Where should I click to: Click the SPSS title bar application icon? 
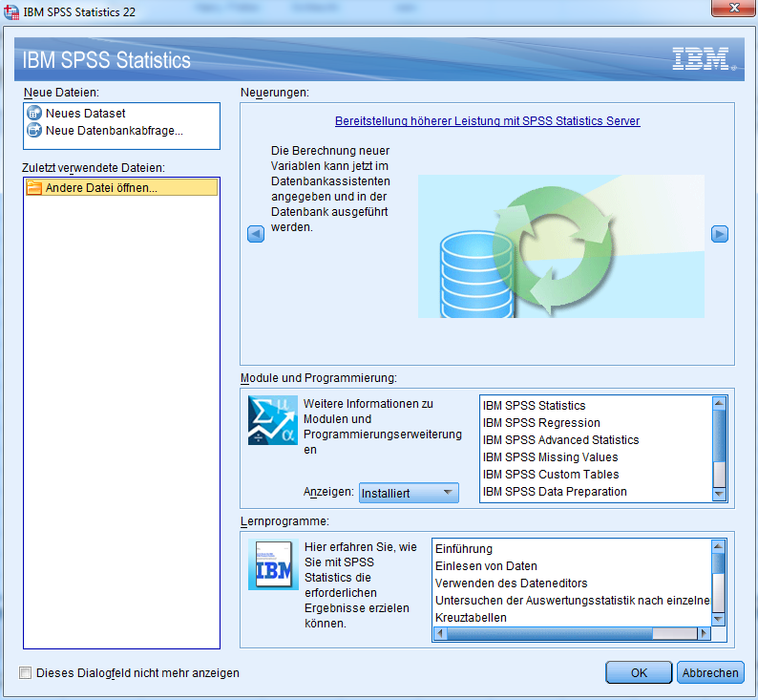tap(11, 11)
